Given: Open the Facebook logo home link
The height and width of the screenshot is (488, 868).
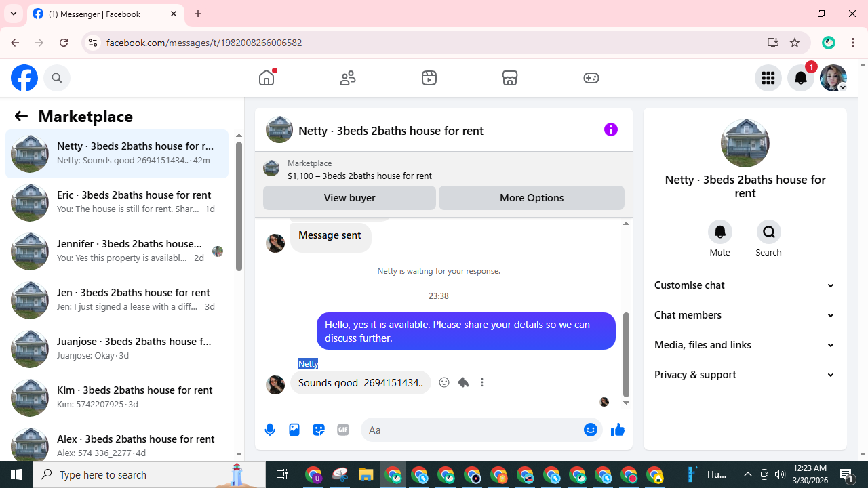Looking at the screenshot, I should tap(24, 78).
